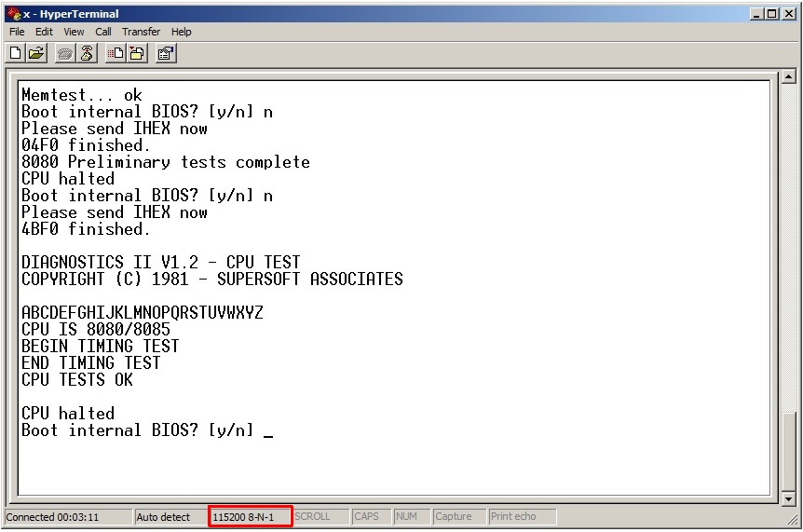803x532 pixels.
Task: Click the Receive file toolbar icon
Action: coord(137,53)
